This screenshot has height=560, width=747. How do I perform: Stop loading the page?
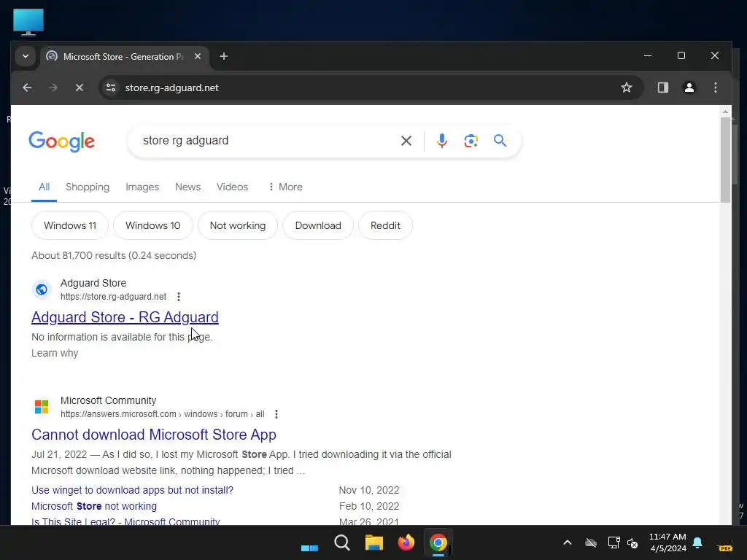coord(80,87)
